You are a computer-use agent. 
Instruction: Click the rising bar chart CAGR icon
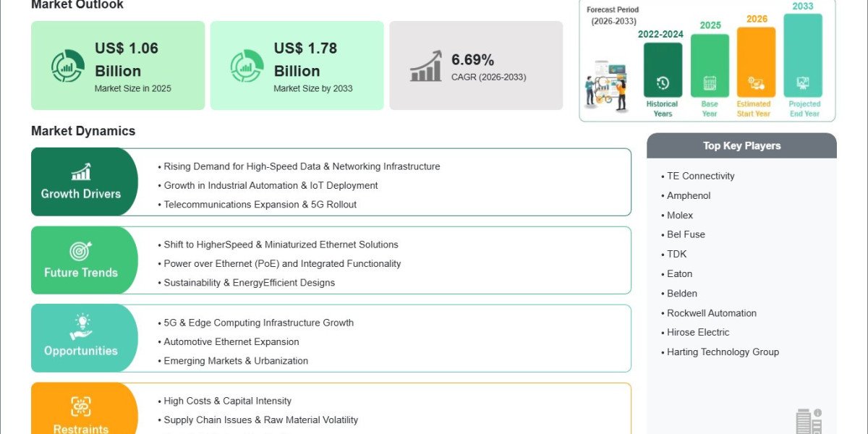click(426, 66)
